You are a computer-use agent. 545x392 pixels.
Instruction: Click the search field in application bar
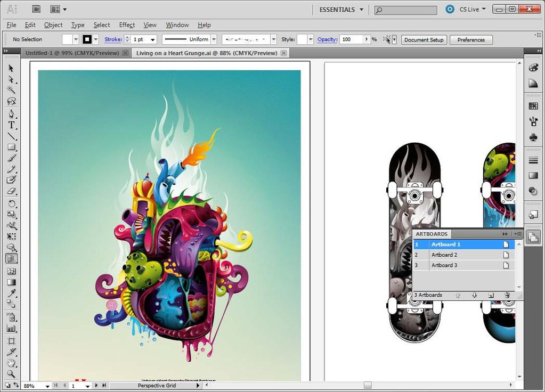tap(405, 10)
